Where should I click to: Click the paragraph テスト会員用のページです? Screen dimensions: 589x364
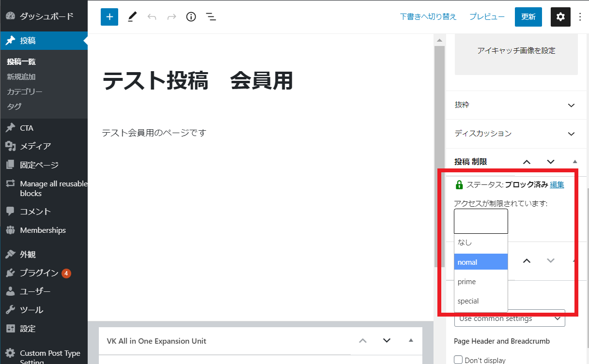[x=154, y=133]
